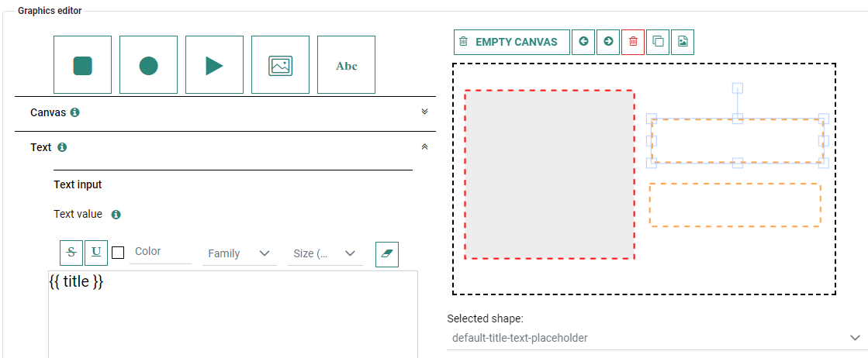Clear formatting with the eraser button
Viewport: 868px width, 358px height.
[387, 253]
